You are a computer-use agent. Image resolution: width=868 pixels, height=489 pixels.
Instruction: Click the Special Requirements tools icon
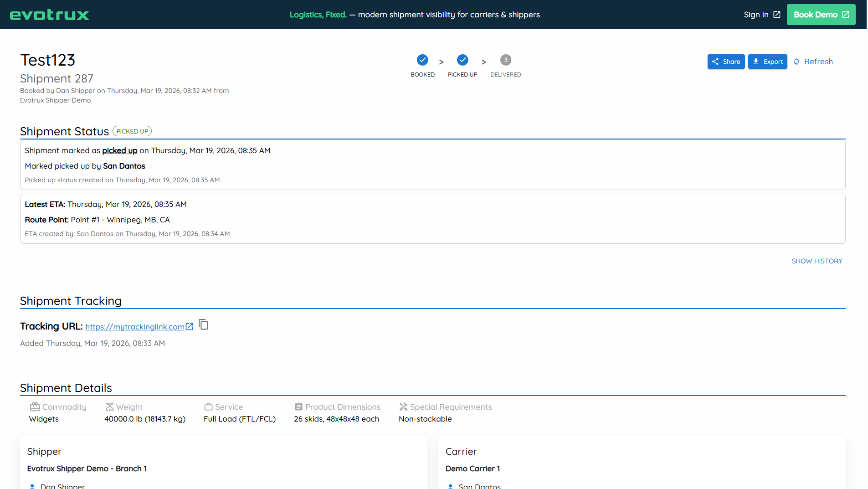pyautogui.click(x=403, y=407)
